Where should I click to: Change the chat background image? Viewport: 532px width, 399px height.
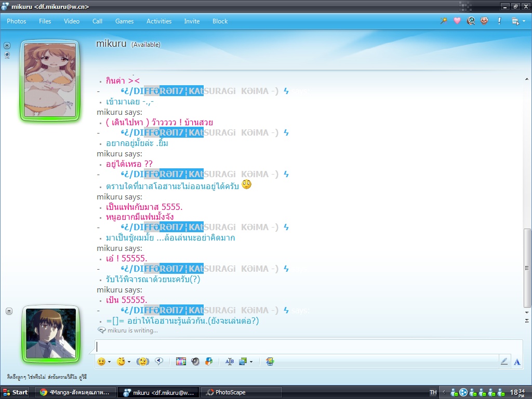coord(243,362)
